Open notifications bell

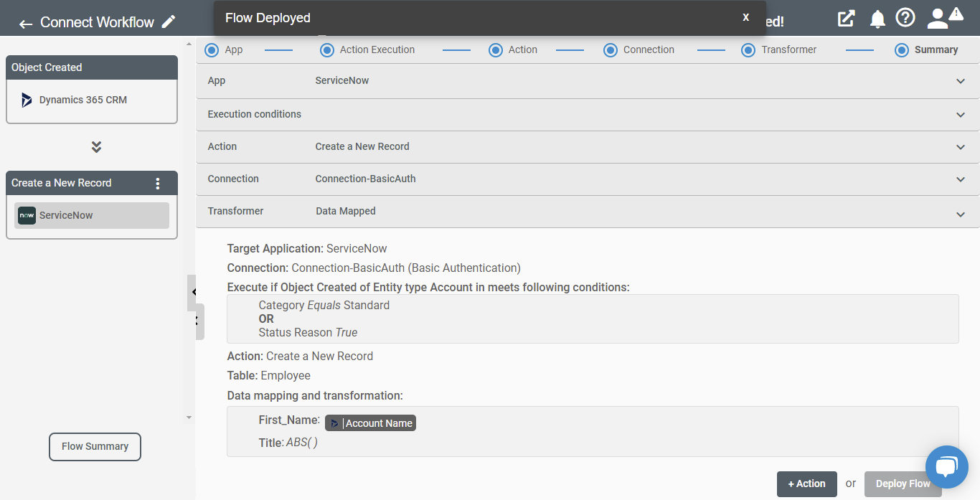(x=877, y=19)
